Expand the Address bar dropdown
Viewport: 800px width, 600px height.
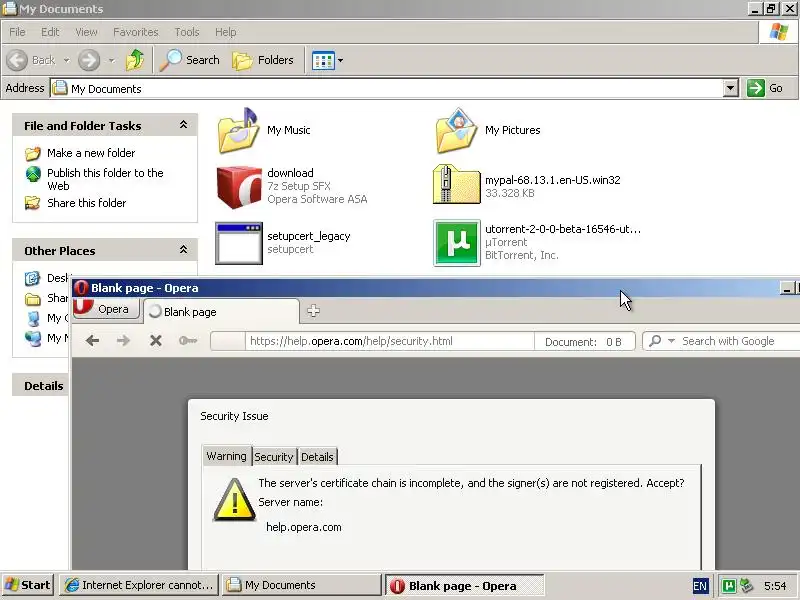click(731, 88)
